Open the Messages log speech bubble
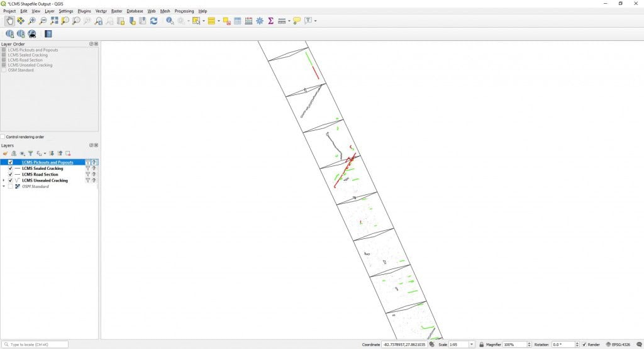644x349 pixels. (639, 345)
